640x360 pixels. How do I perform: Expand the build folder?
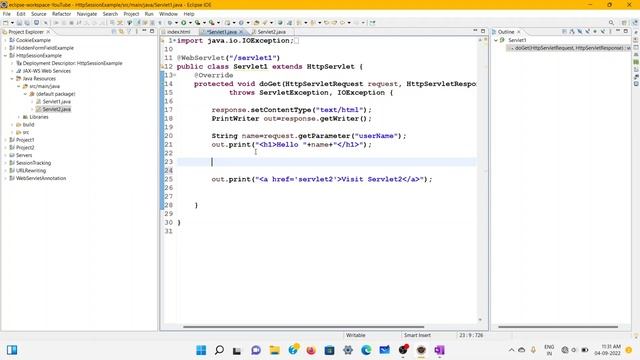point(12,124)
